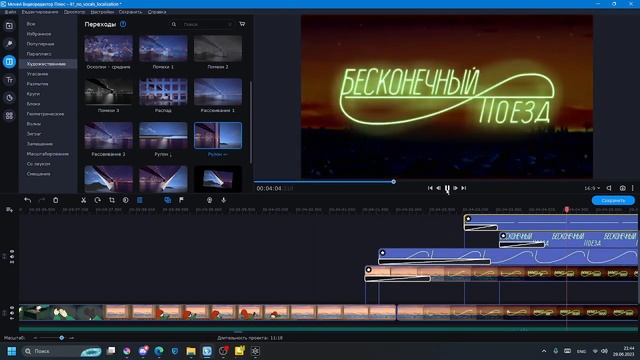Zoom in timeline with plus button

click(72, 338)
